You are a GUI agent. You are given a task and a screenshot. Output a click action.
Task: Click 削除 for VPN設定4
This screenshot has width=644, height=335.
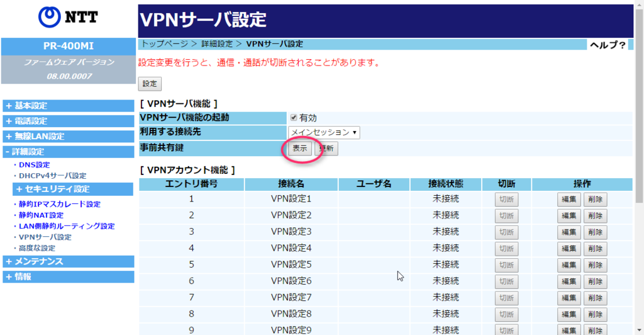click(x=595, y=249)
